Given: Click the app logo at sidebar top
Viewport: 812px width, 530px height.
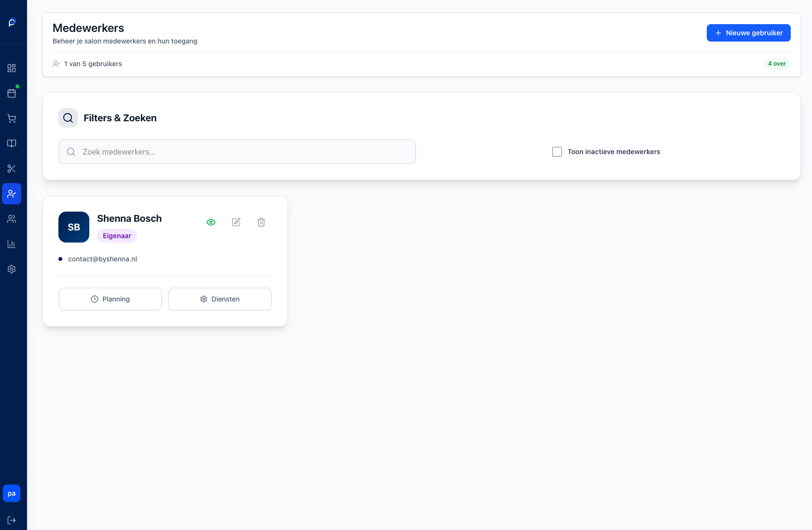Looking at the screenshot, I should coord(13,22).
